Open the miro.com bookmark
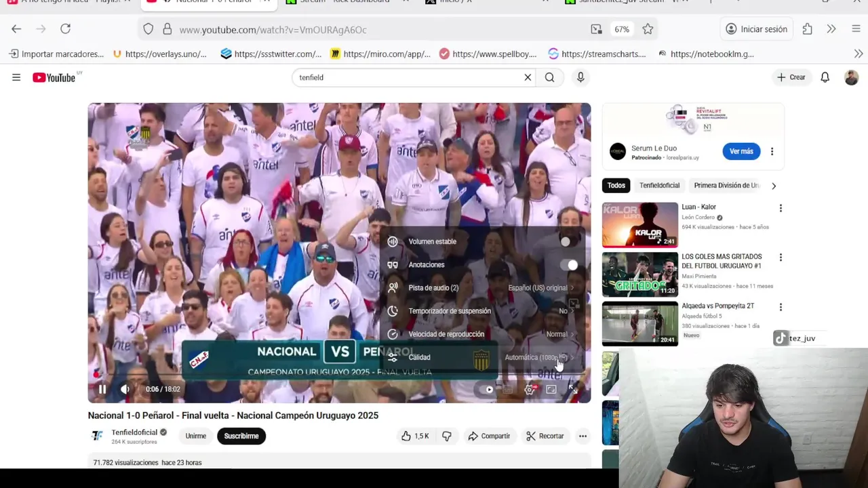The image size is (868, 488). [380, 54]
